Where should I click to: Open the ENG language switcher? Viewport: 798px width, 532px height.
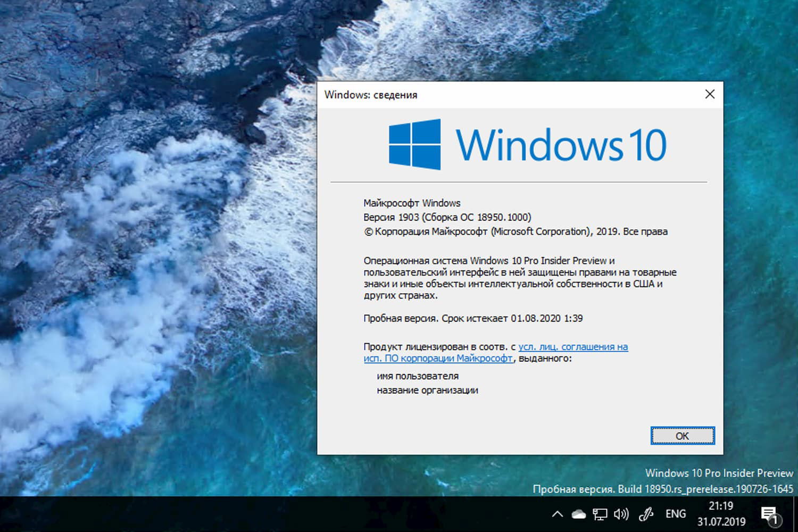pos(675,513)
